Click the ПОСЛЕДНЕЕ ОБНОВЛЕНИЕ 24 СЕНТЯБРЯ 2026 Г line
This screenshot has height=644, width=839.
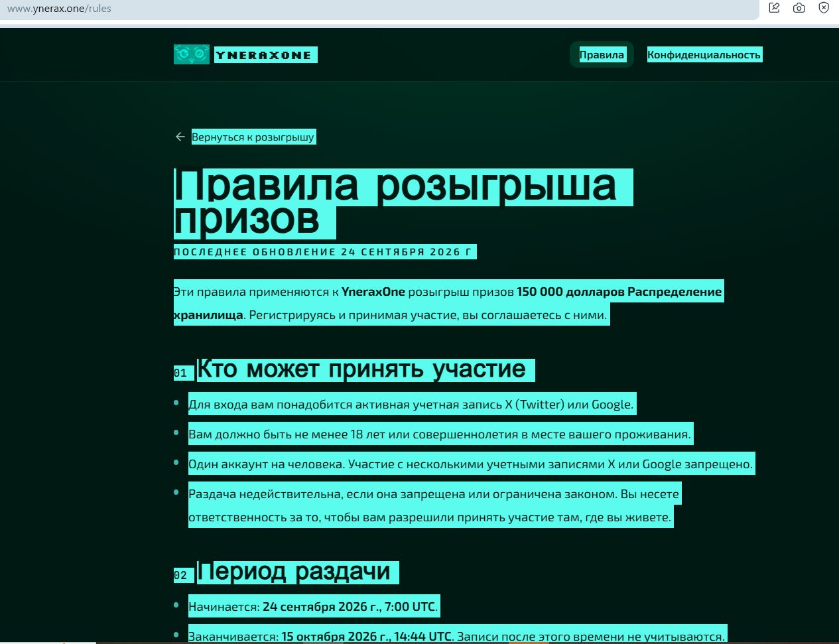325,252
